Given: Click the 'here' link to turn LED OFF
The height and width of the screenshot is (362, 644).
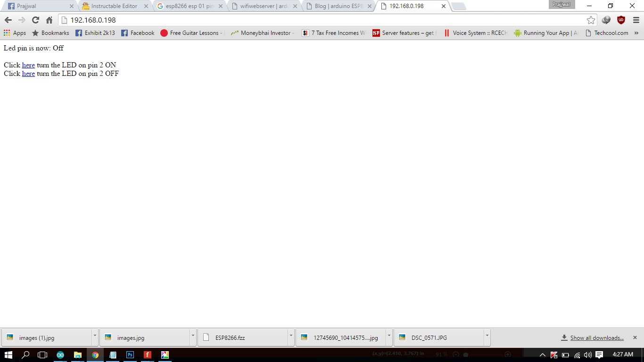Looking at the screenshot, I should [x=28, y=74].
